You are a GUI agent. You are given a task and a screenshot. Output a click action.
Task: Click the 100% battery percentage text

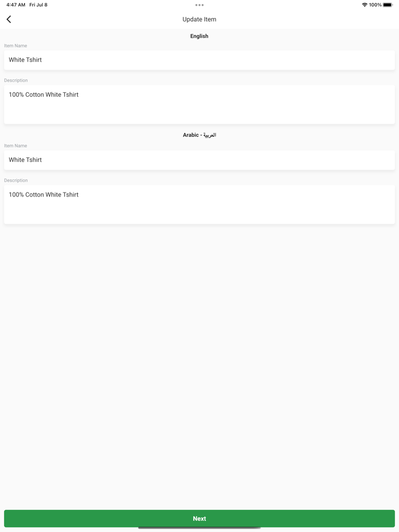375,5
